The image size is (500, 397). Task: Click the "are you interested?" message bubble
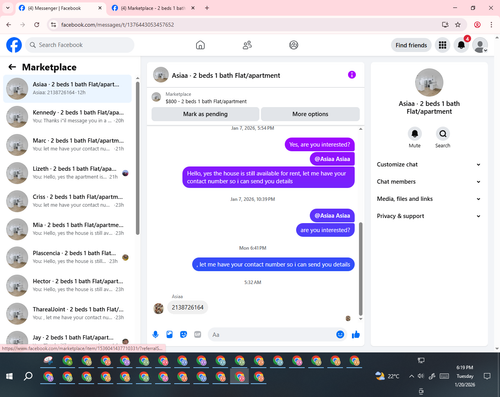[325, 230]
